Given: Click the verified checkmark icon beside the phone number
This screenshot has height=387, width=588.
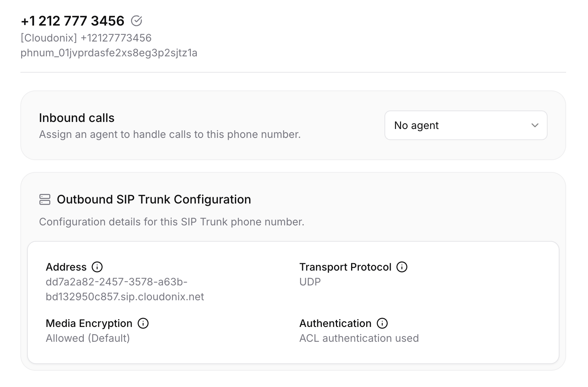Looking at the screenshot, I should pos(136,21).
